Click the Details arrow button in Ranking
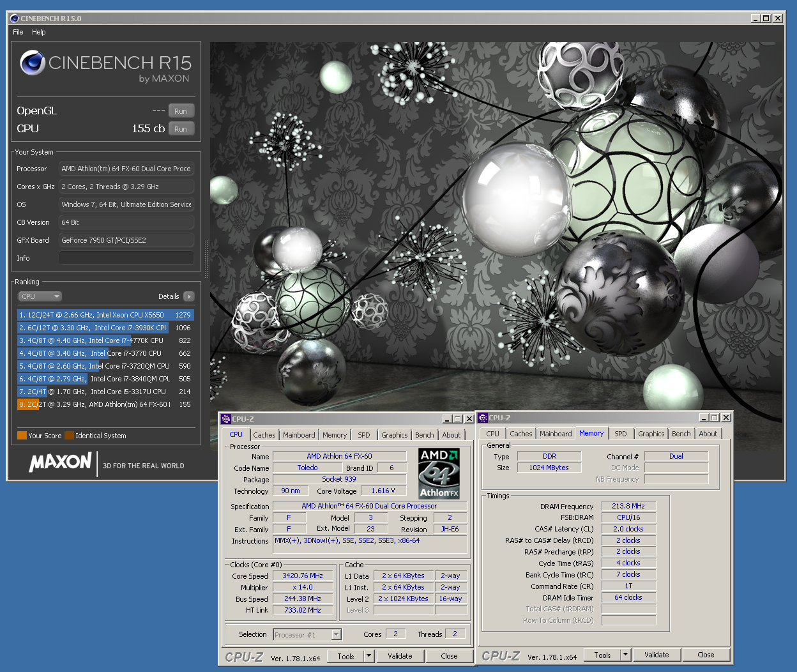 pos(189,296)
